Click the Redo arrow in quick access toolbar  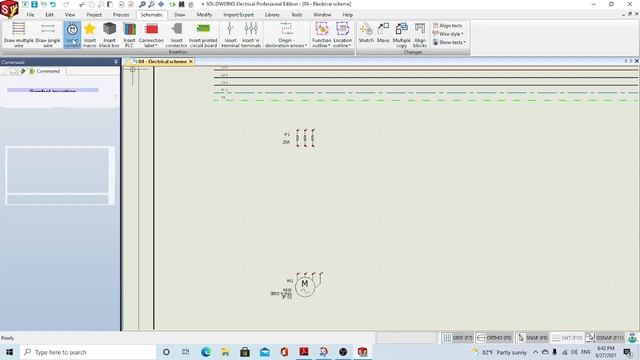pos(66,4)
